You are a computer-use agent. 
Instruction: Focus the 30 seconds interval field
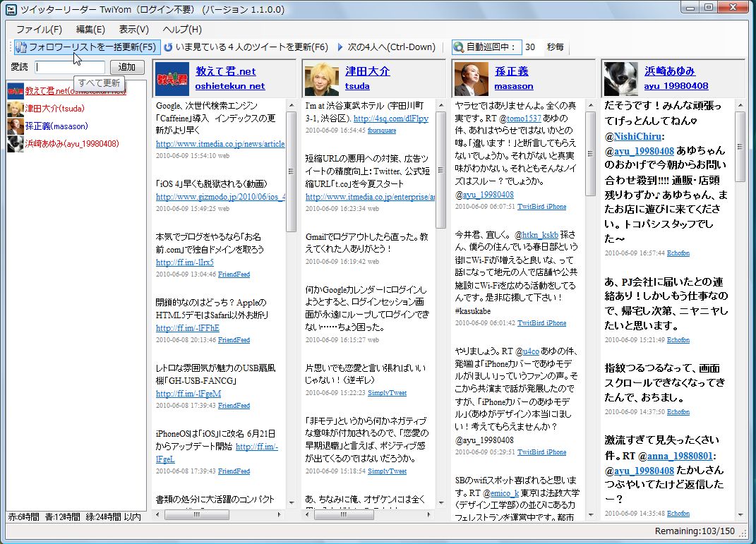point(532,47)
